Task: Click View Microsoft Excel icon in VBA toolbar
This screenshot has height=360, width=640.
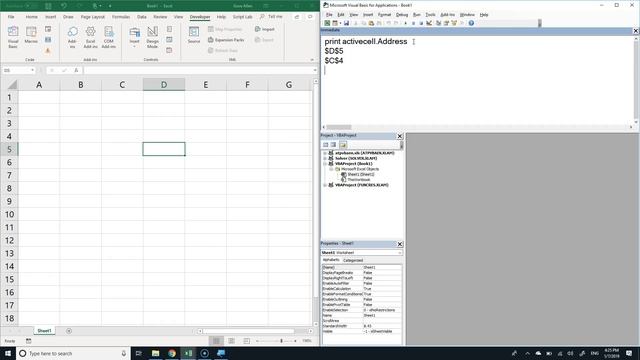Action: click(x=327, y=23)
